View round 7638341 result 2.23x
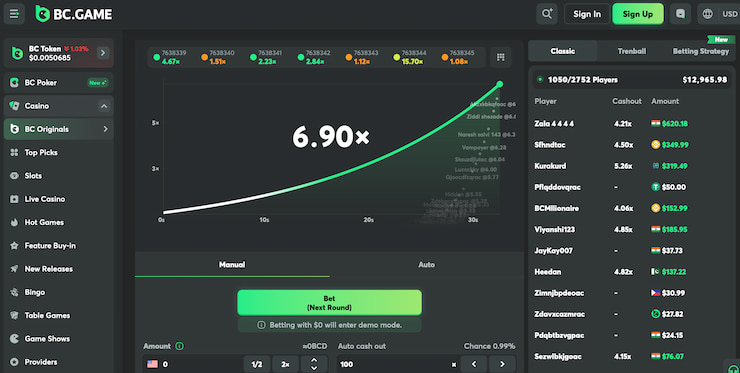This screenshot has height=373, width=740. pos(266,57)
